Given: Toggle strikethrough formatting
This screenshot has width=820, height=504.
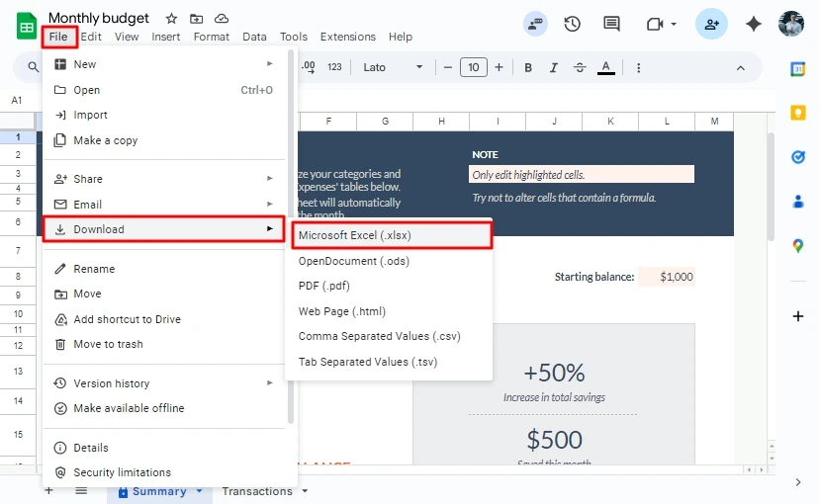Looking at the screenshot, I should [580, 67].
